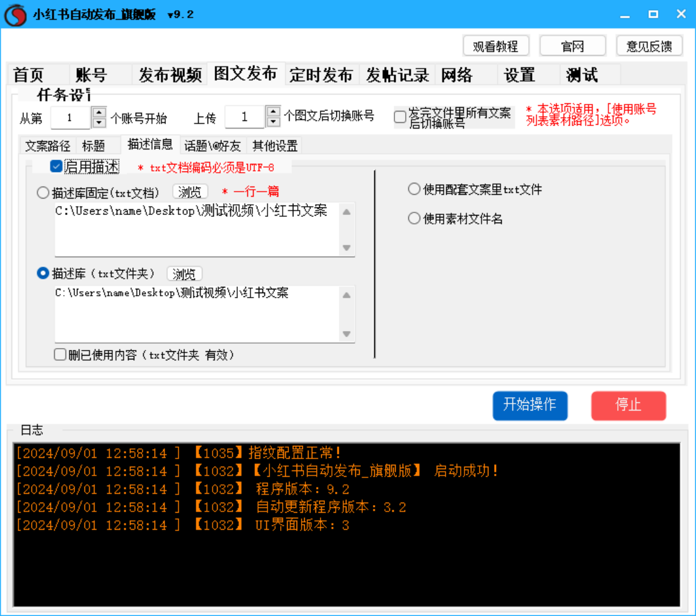
Task: Close the 小红书自动发布 window
Action: point(681,15)
